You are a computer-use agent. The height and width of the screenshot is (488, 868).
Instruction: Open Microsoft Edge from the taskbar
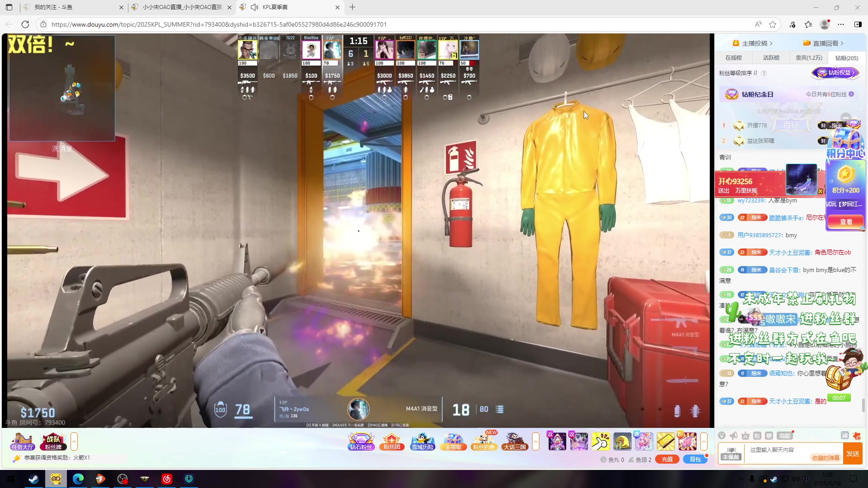coord(78,479)
